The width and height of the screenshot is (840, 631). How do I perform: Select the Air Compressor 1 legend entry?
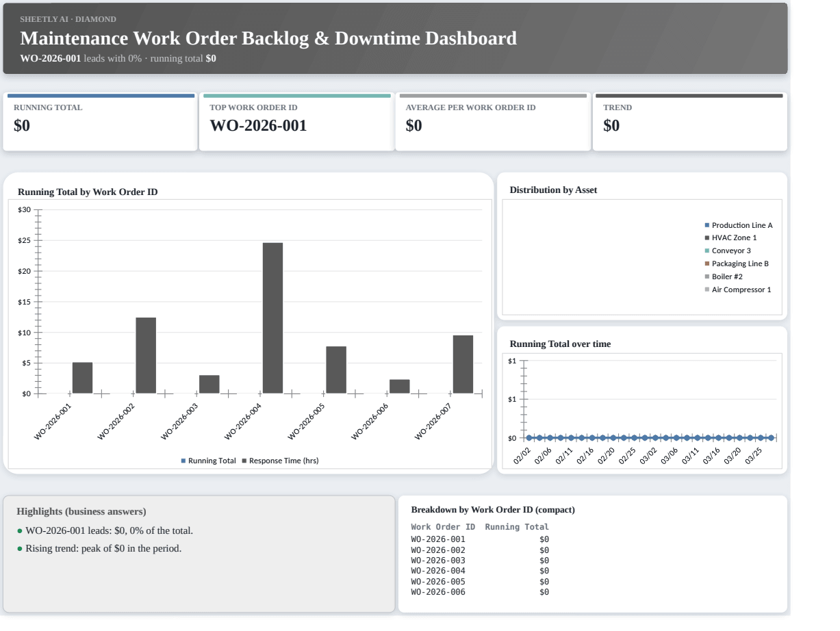(738, 289)
